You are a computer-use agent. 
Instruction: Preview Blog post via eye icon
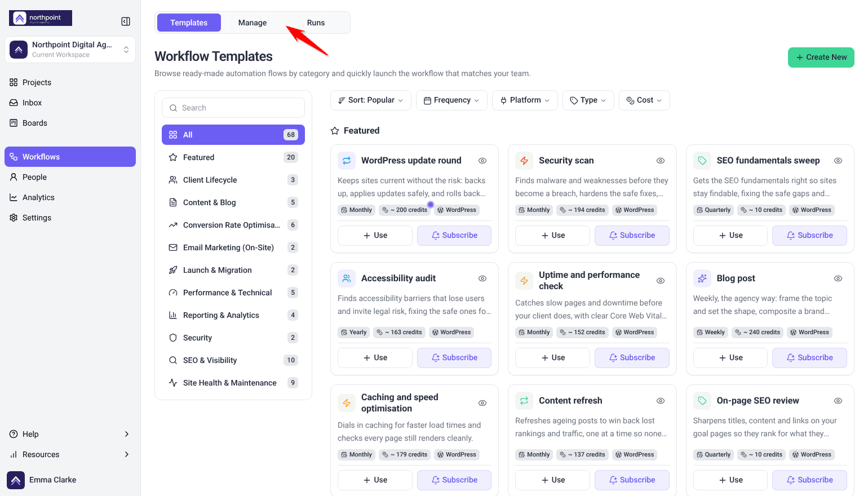click(x=838, y=278)
